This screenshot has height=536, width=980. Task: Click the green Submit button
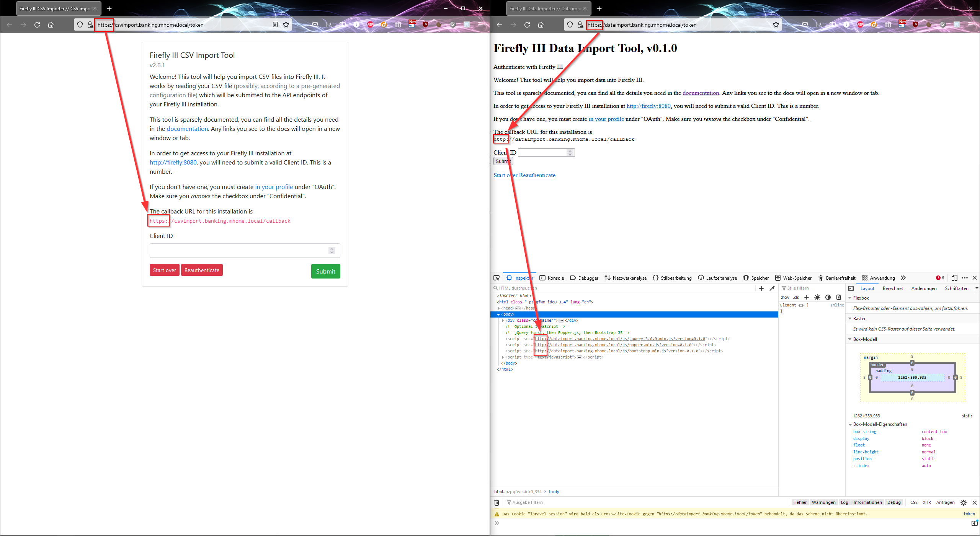(325, 271)
